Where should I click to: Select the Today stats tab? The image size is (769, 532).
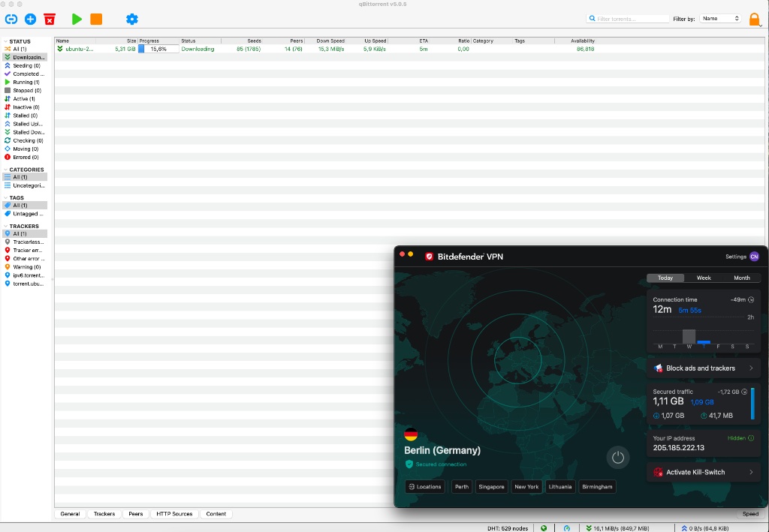[x=665, y=278]
